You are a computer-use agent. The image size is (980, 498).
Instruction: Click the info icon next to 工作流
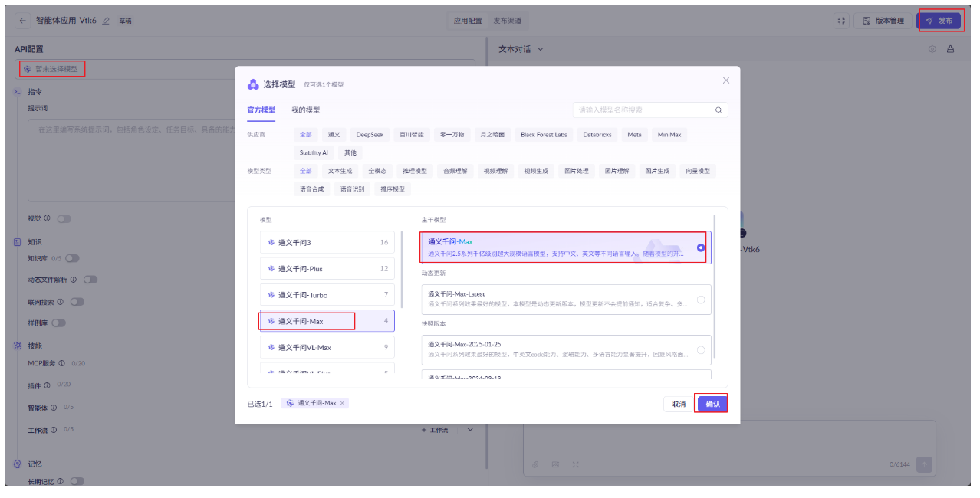(54, 430)
